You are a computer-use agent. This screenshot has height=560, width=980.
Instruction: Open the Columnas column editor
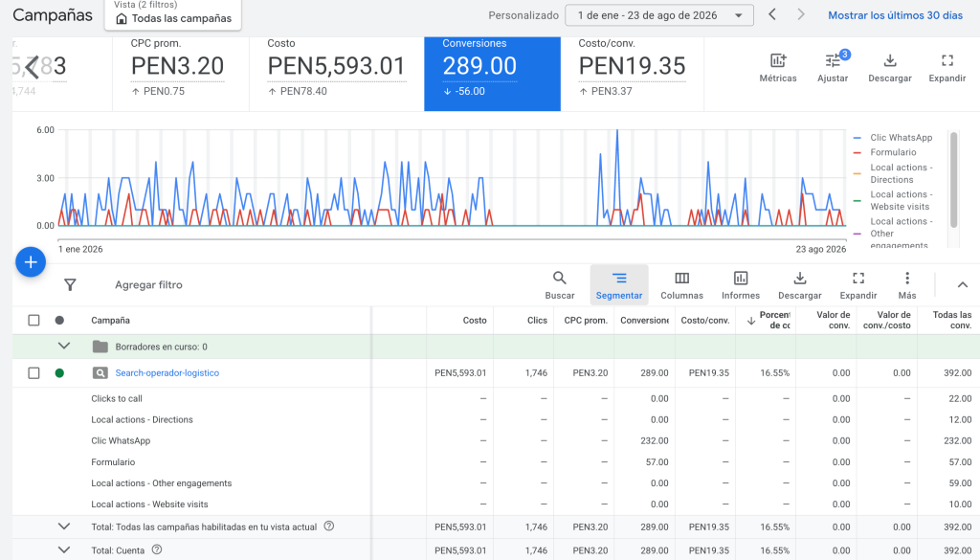click(x=681, y=285)
